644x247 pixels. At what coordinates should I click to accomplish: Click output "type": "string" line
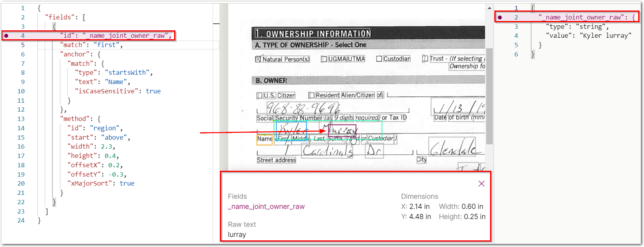pyautogui.click(x=577, y=26)
